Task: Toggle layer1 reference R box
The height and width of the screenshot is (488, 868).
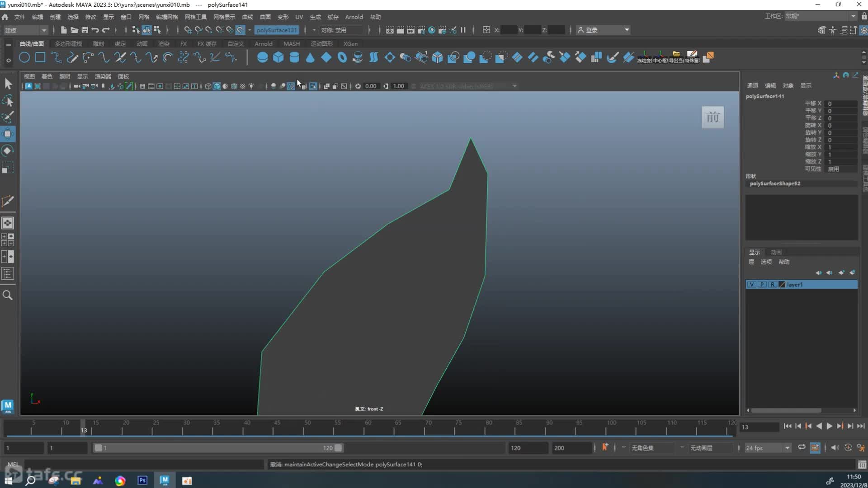Action: point(773,285)
